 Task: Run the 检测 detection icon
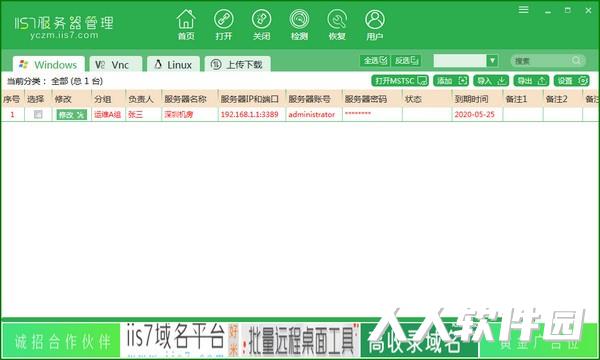(x=299, y=24)
